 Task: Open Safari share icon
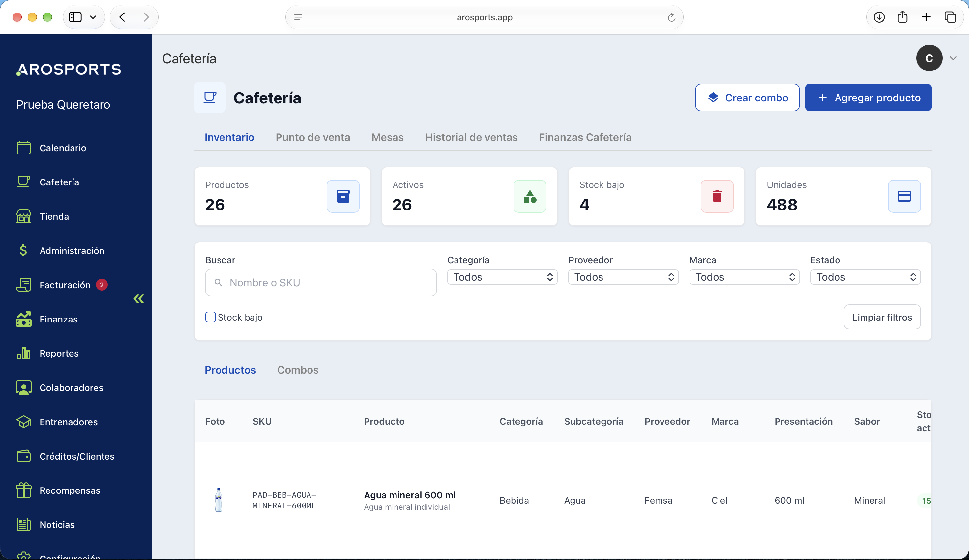pyautogui.click(x=902, y=17)
